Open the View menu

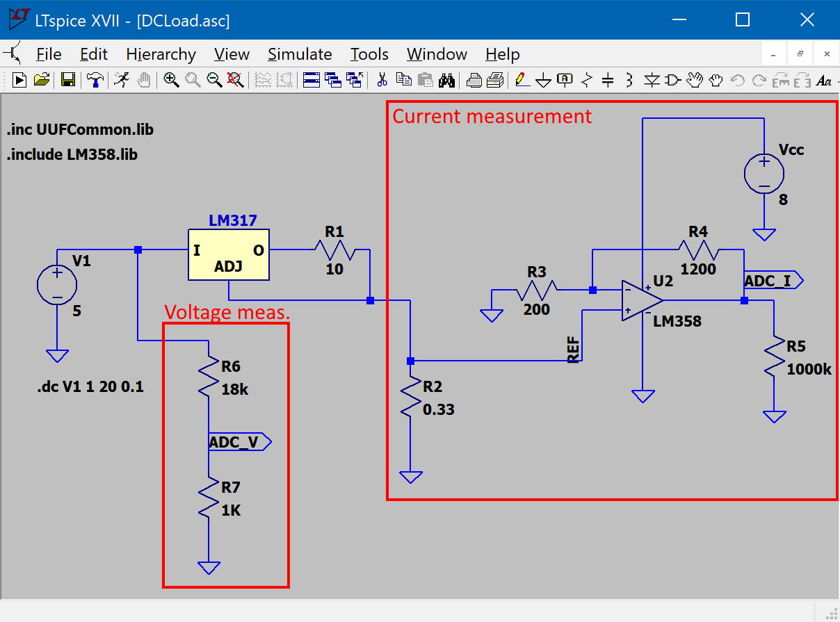(x=232, y=54)
